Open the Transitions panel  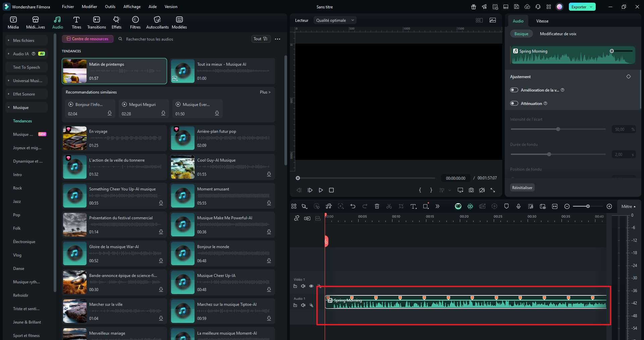97,22
